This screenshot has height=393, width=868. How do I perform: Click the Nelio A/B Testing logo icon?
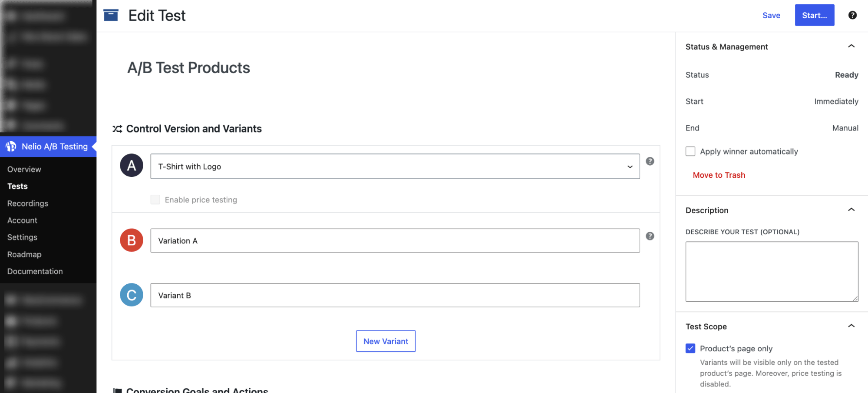coord(11,147)
